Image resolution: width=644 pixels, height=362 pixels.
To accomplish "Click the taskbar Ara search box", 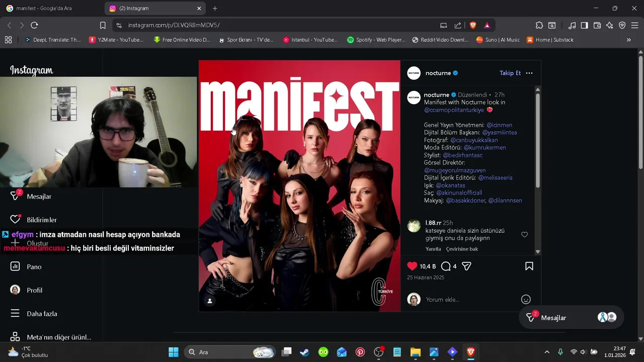I will [231, 352].
